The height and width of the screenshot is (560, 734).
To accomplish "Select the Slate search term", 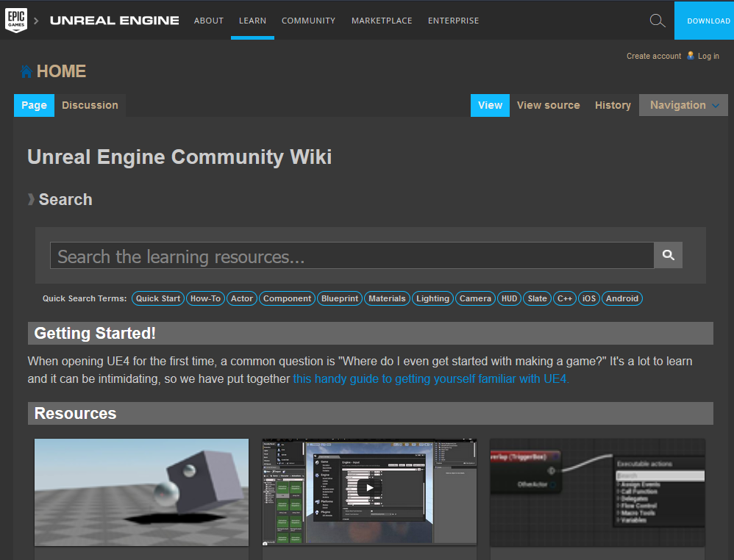I will click(537, 298).
